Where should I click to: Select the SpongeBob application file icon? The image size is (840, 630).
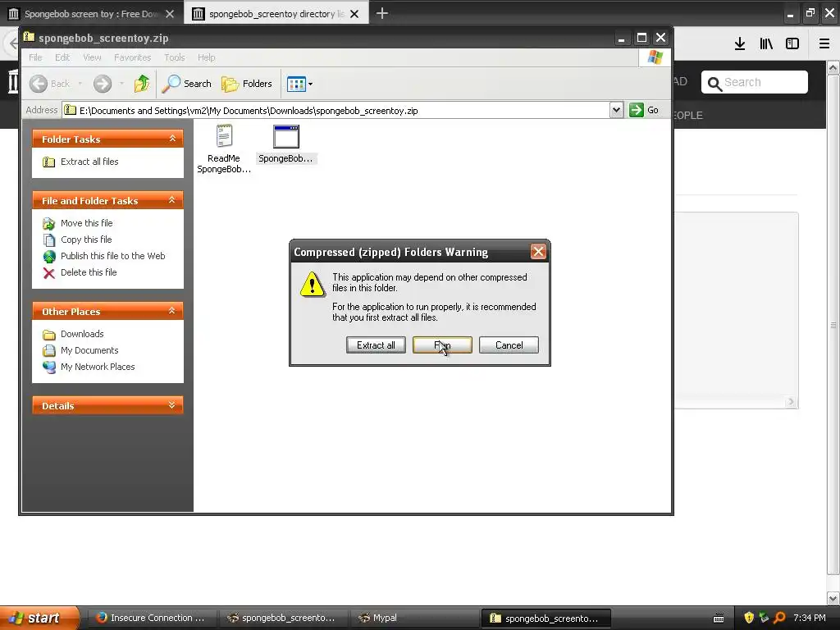(x=286, y=136)
